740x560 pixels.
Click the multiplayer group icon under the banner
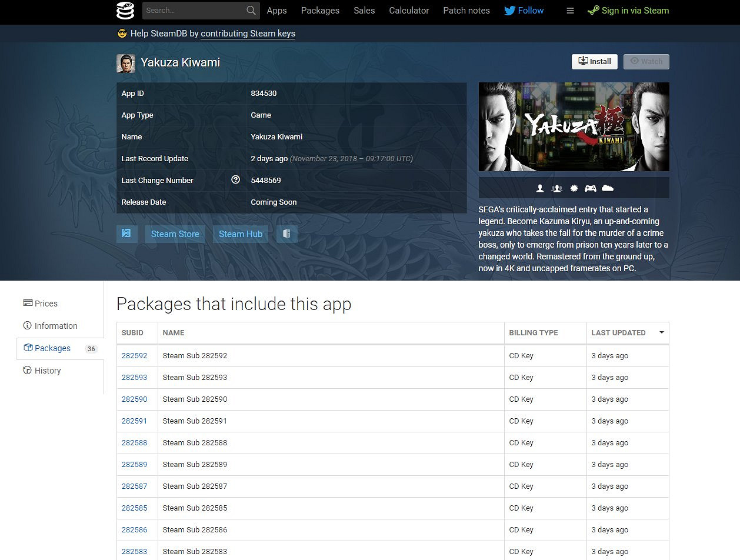click(x=556, y=188)
